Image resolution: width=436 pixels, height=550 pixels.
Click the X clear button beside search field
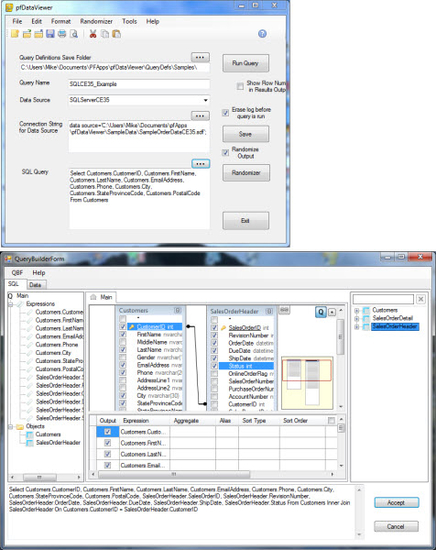[x=421, y=299]
